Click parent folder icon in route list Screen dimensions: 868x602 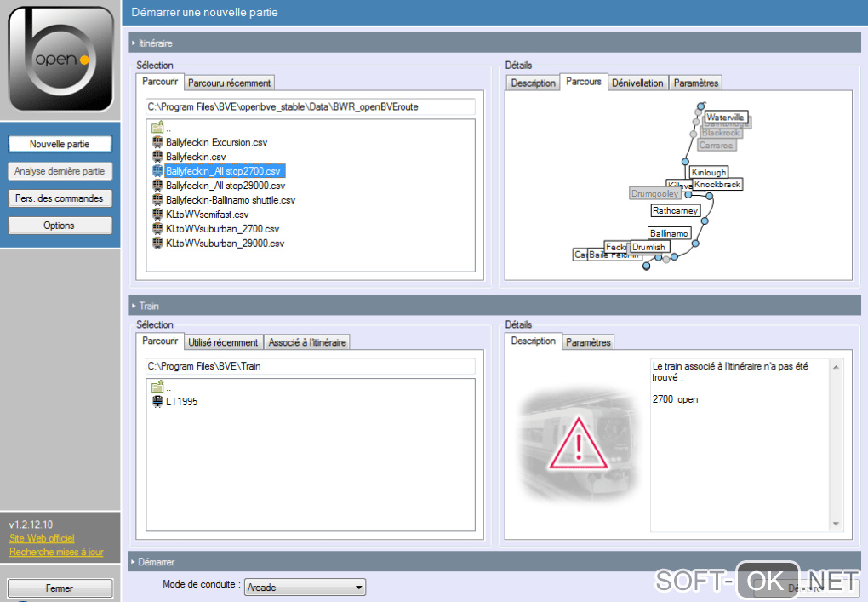(157, 127)
